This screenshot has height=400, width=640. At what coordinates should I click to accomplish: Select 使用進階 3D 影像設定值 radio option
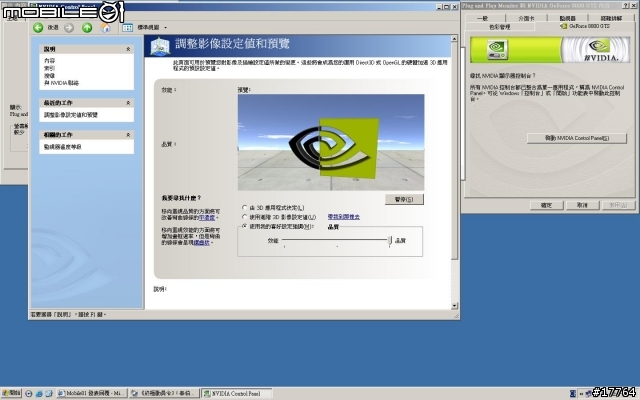(244, 217)
